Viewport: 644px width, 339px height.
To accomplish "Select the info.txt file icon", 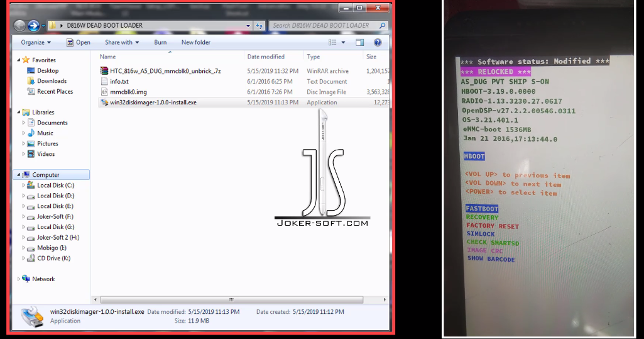I will pos(104,81).
